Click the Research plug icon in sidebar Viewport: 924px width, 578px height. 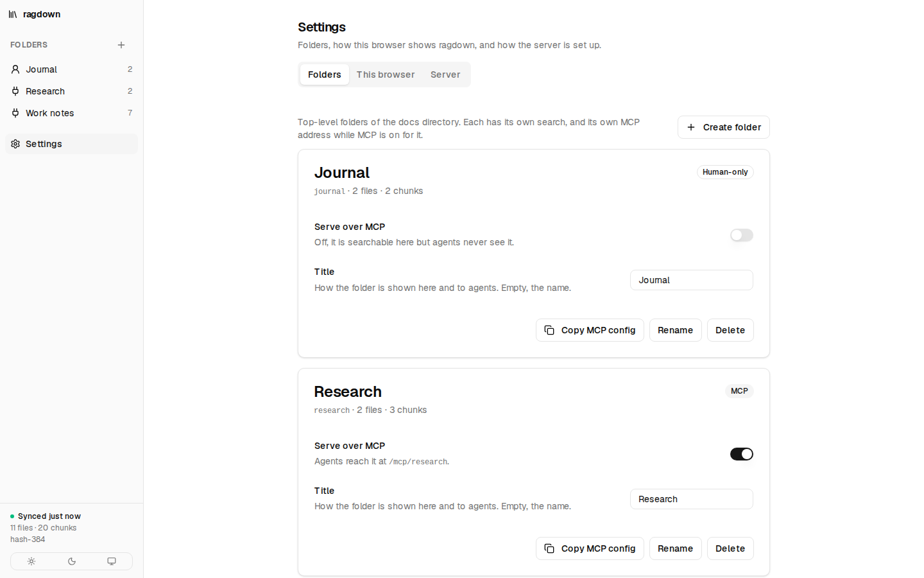(x=15, y=91)
